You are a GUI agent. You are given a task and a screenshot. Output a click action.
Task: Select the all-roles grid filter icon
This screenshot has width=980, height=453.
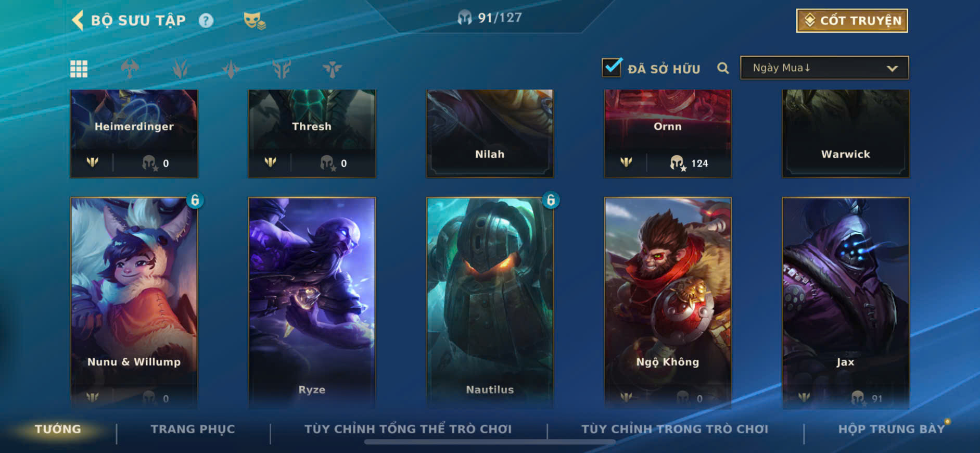click(79, 68)
